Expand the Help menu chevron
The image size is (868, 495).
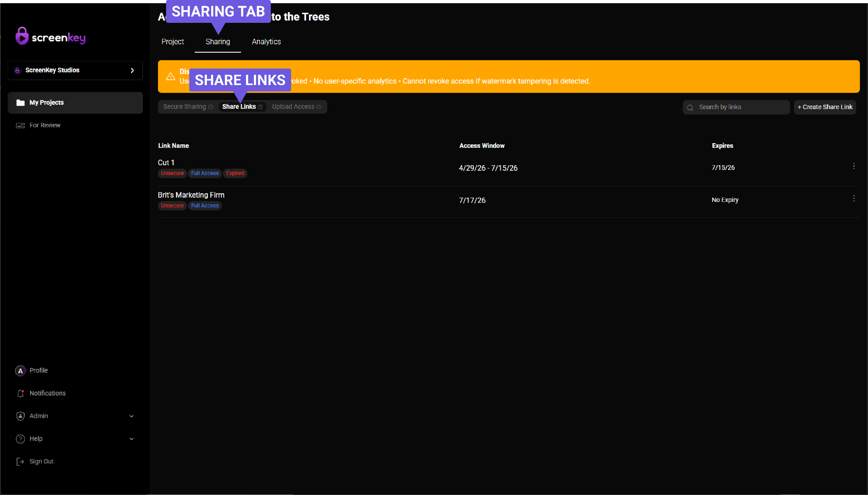131,439
